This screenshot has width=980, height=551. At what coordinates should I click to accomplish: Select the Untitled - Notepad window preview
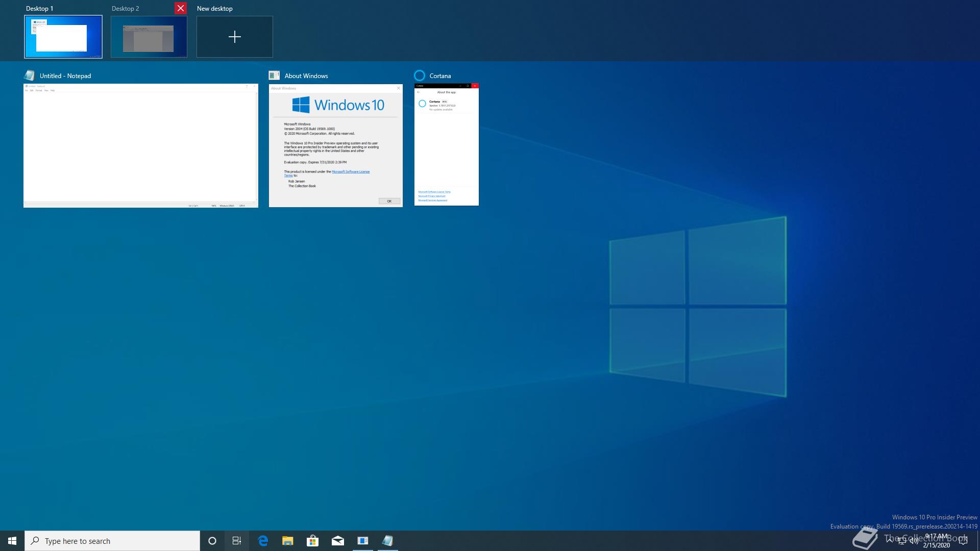141,145
